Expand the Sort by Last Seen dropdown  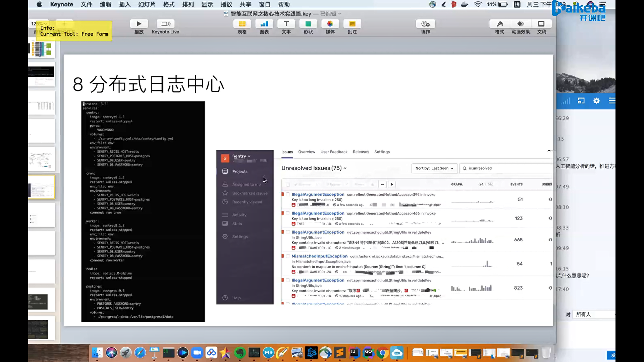434,168
